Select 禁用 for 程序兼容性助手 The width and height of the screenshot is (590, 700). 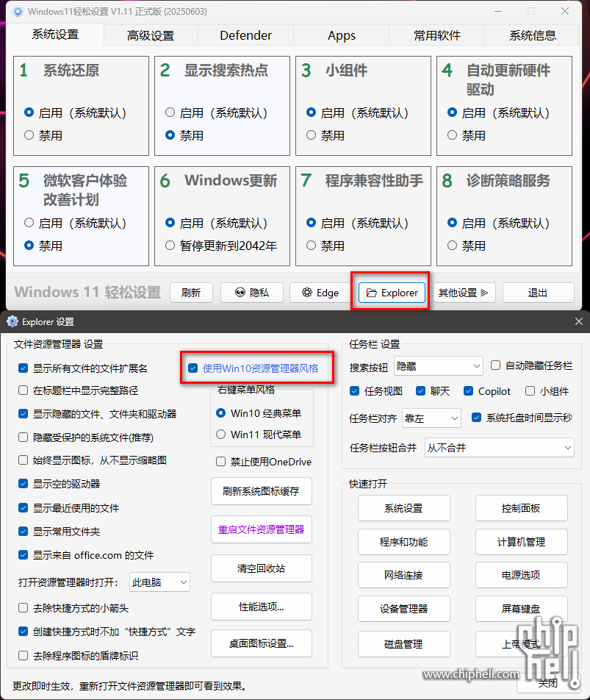point(312,246)
